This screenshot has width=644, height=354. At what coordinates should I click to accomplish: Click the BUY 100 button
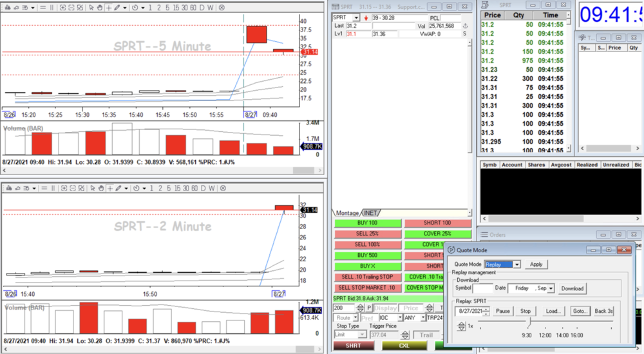[x=368, y=223]
